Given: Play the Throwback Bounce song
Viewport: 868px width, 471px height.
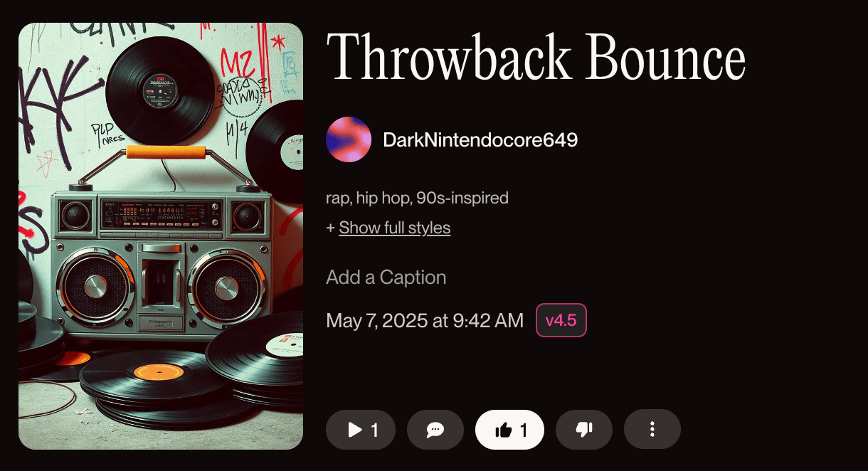Looking at the screenshot, I should pyautogui.click(x=360, y=430).
